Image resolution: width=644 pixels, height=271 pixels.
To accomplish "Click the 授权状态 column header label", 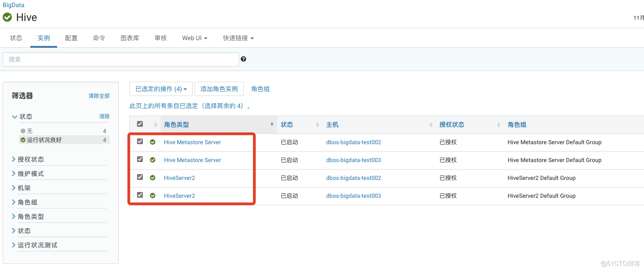I will click(452, 125).
